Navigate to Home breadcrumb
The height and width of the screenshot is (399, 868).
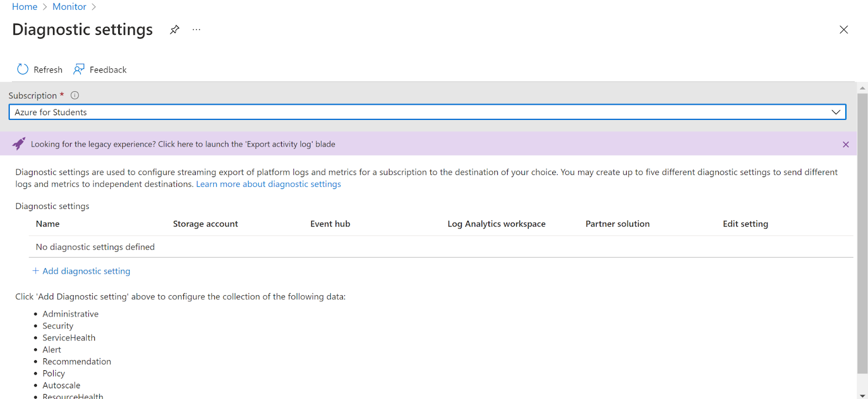click(25, 7)
